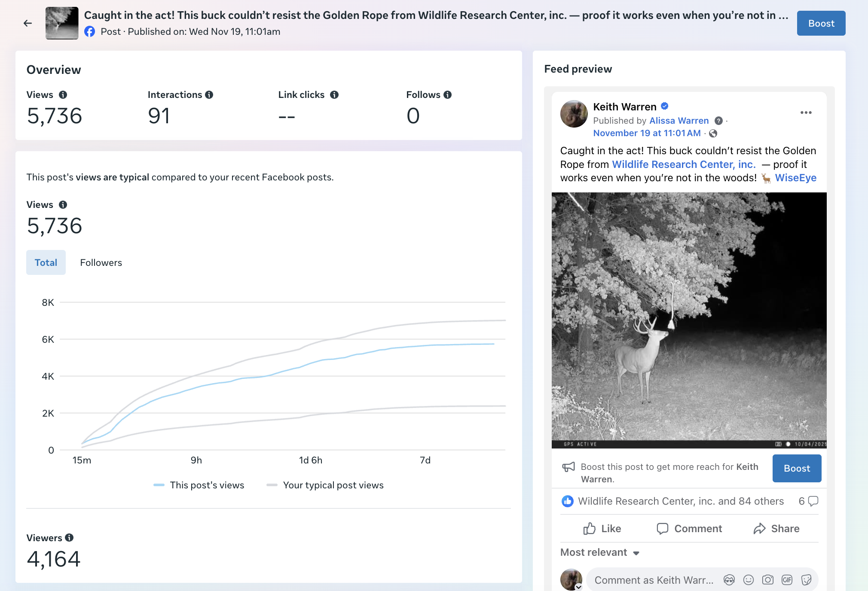This screenshot has height=591, width=868.
Task: Click the camera icon in comment box
Action: click(768, 580)
